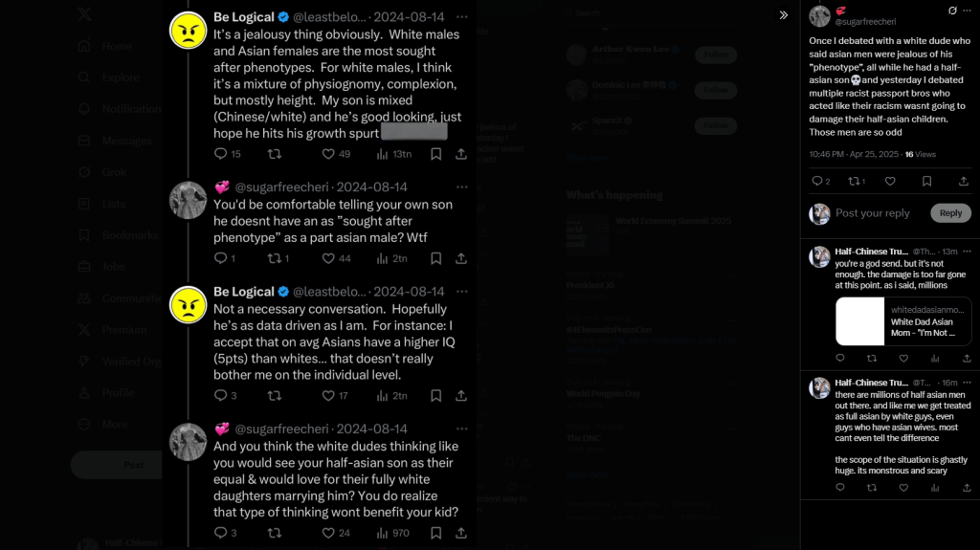Share sugarfreecheri's first reply
Viewport: 980px width, 550px height.
[x=461, y=258]
